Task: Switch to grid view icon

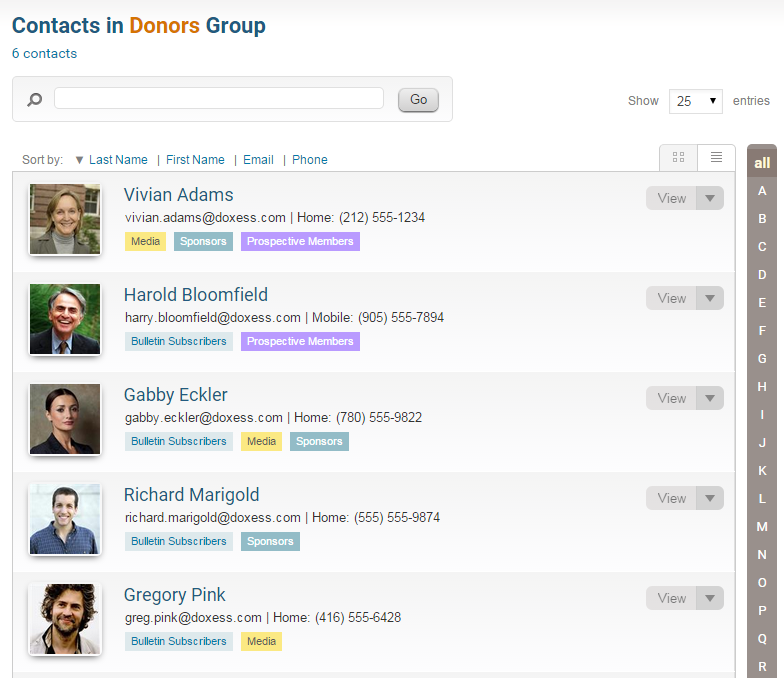Action: pyautogui.click(x=678, y=158)
